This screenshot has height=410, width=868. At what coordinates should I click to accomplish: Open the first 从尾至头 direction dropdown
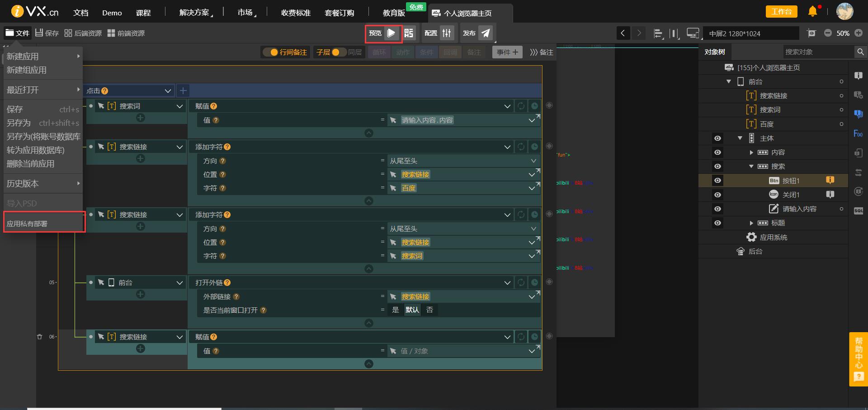(533, 161)
